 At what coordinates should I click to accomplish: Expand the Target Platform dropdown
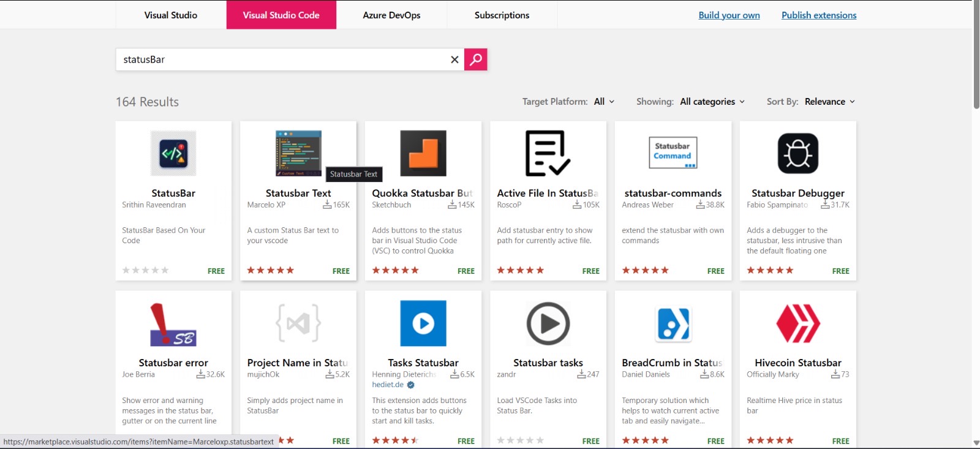click(604, 102)
